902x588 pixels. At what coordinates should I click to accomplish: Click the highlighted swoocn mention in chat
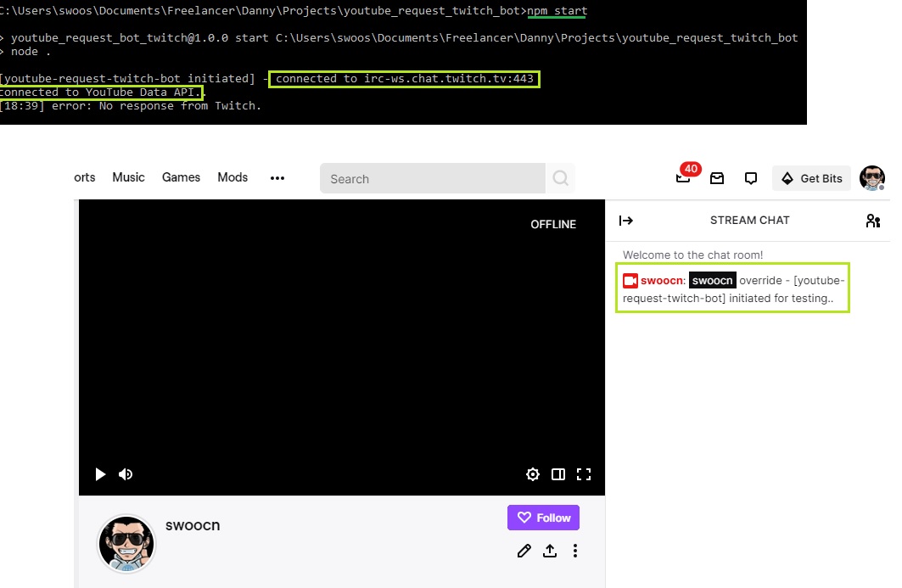(x=712, y=280)
